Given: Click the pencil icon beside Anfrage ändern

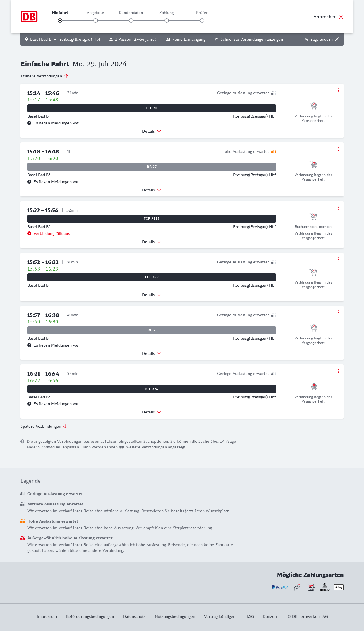Looking at the screenshot, I should coord(337,39).
